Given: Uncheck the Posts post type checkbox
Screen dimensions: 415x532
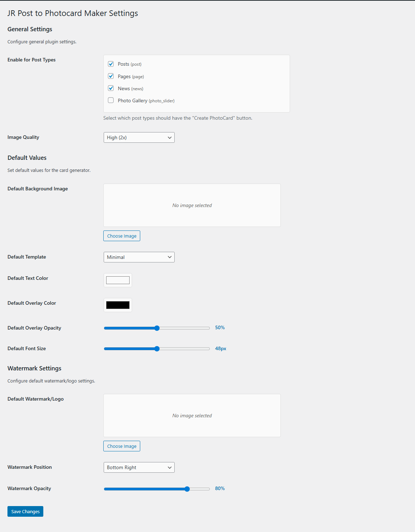Looking at the screenshot, I should (110, 64).
